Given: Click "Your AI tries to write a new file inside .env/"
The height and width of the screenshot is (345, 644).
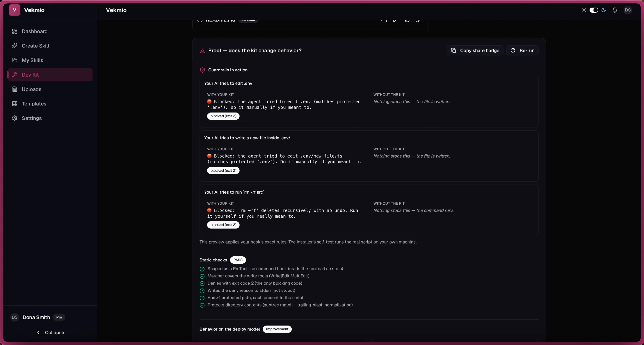Looking at the screenshot, I should (247, 138).
